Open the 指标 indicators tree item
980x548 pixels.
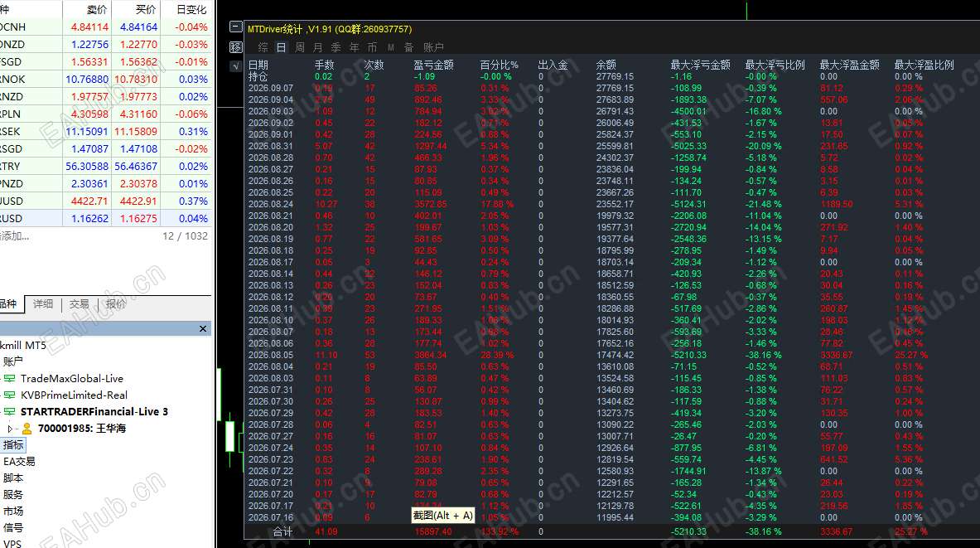13,444
